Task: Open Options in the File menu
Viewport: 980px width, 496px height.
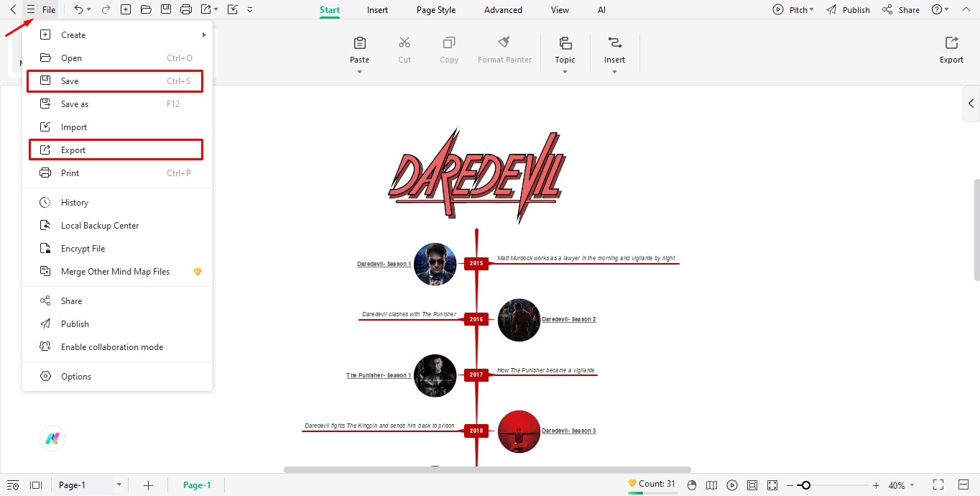Action: click(117, 376)
